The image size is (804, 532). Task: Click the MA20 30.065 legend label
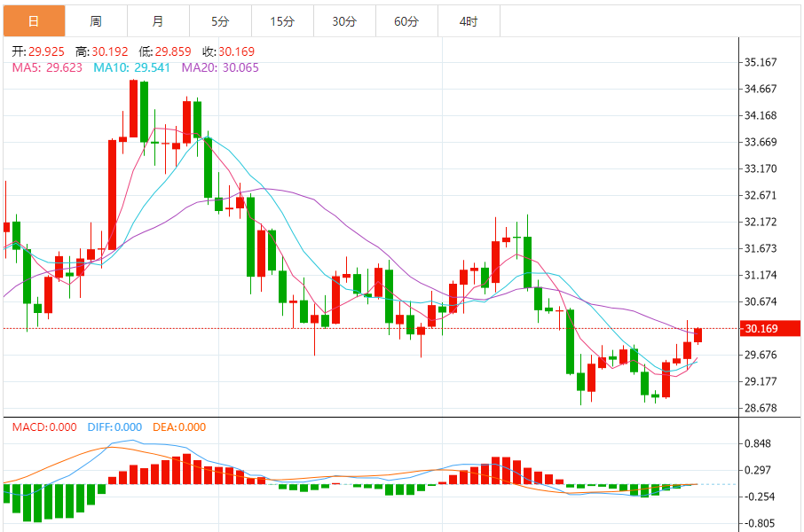click(x=220, y=67)
